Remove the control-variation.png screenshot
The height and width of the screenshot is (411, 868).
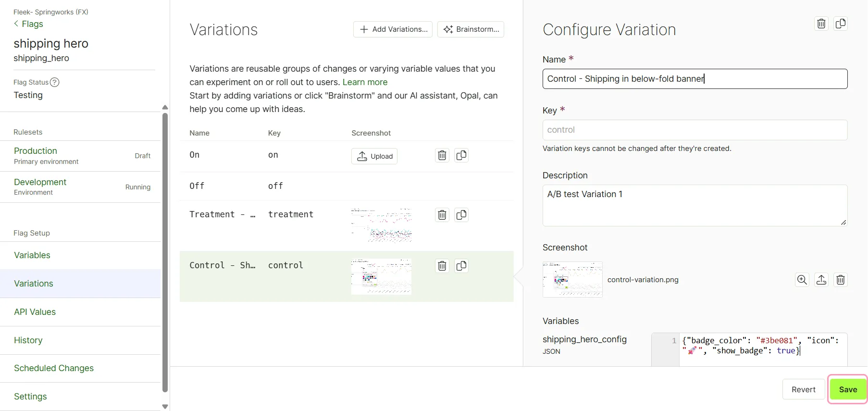pos(841,280)
